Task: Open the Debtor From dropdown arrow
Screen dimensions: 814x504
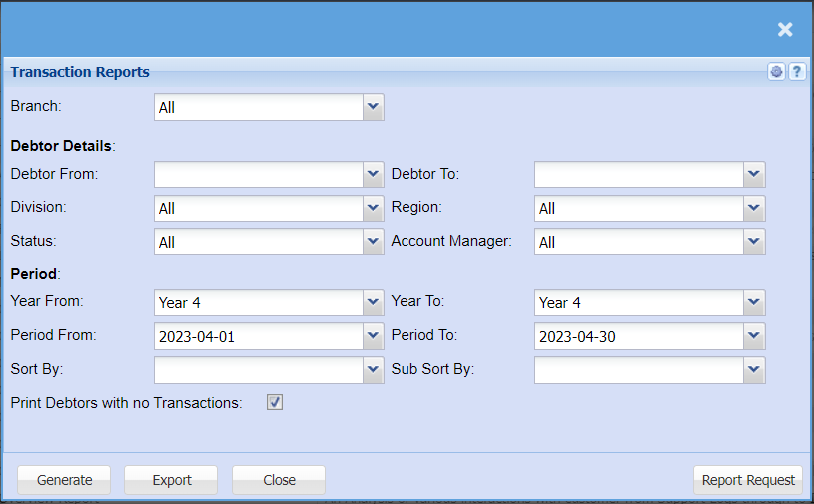Action: pyautogui.click(x=373, y=175)
